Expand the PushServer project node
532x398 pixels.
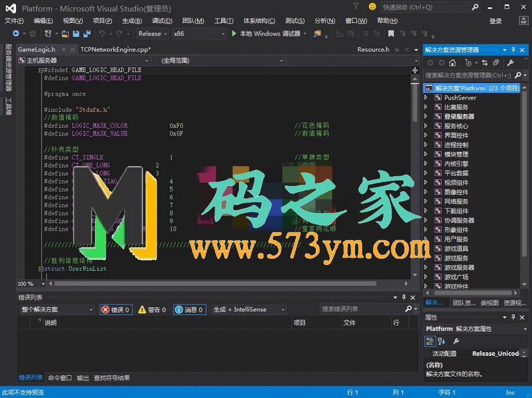point(426,97)
